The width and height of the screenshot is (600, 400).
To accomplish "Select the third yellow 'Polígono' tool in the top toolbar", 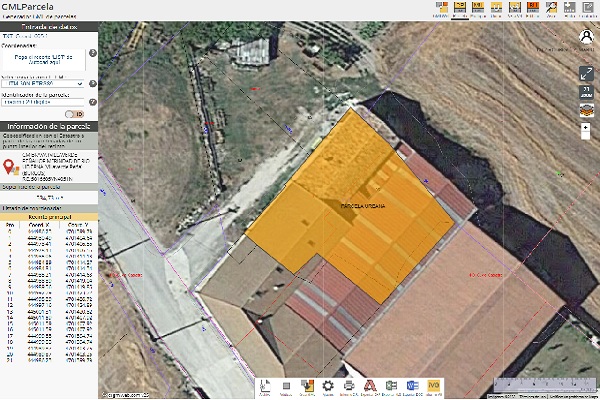I will (x=478, y=8).
